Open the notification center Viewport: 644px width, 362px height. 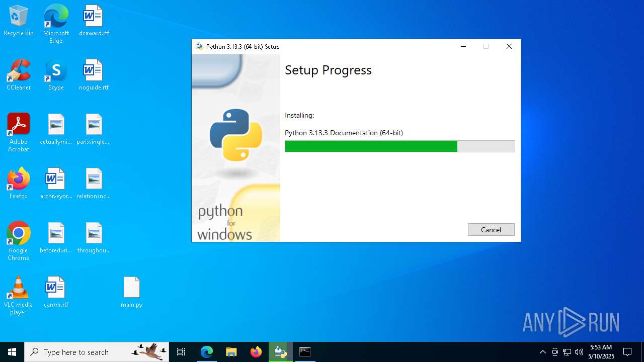tap(627, 352)
